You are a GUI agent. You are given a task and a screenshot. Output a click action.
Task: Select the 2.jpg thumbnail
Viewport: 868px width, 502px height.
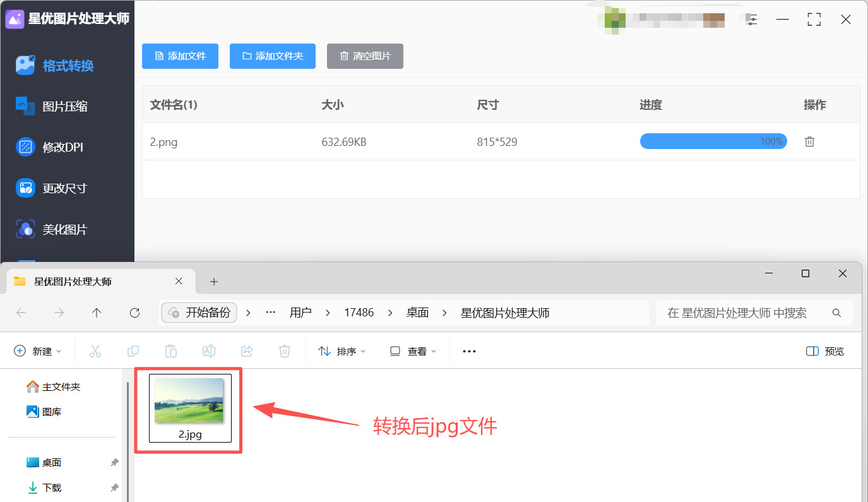pos(190,409)
